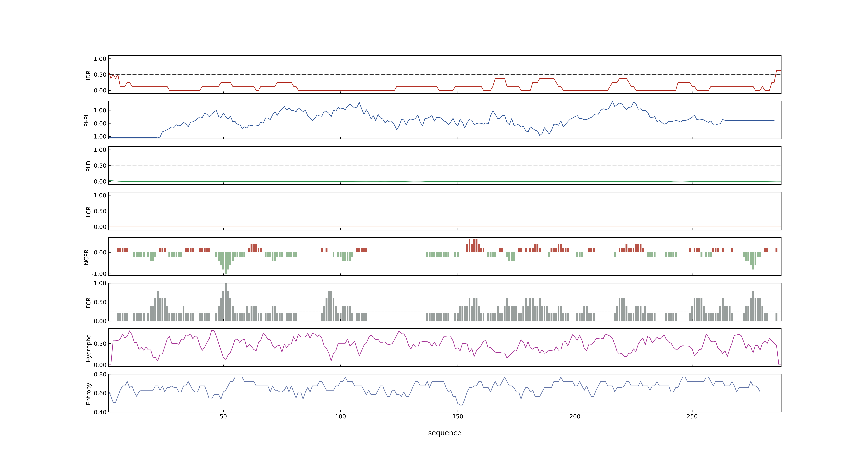868x463 pixels.
Task: Click the 0.50 tick on the PLD axis
Action: (x=100, y=166)
